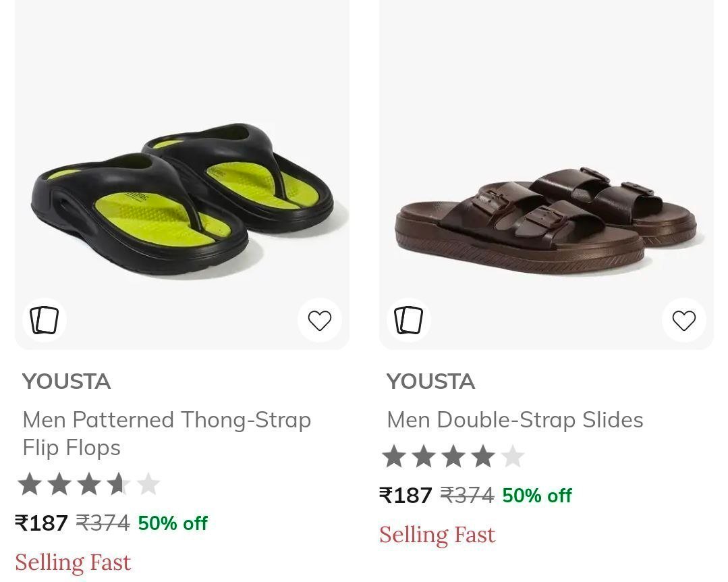Add flip flops to wishlist heart
Screen dimensions: 728x582
point(319,320)
